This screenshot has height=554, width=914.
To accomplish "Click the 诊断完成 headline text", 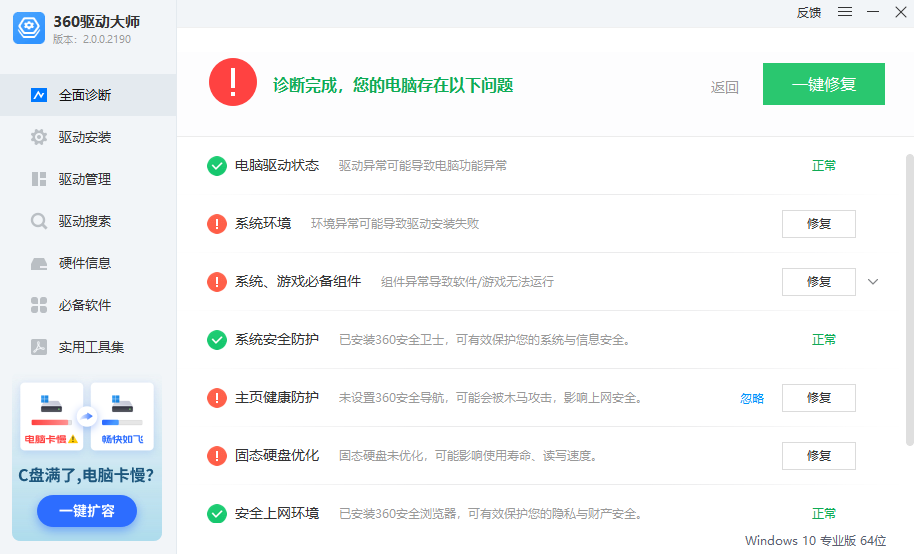I will pyautogui.click(x=393, y=86).
